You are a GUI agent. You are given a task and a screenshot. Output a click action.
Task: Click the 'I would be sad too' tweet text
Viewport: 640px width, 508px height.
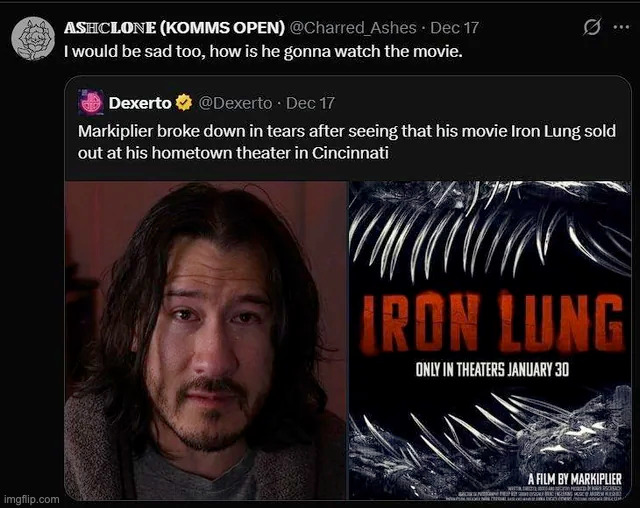pos(263,51)
